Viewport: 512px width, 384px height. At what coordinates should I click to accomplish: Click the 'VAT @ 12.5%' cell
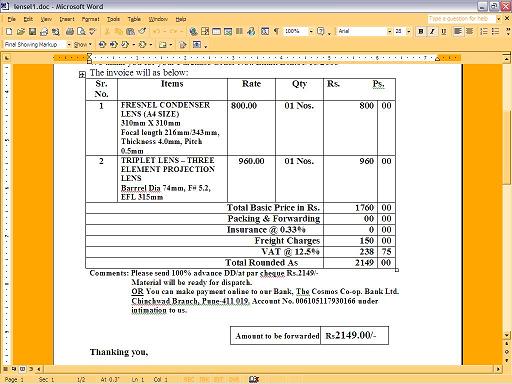(204, 252)
